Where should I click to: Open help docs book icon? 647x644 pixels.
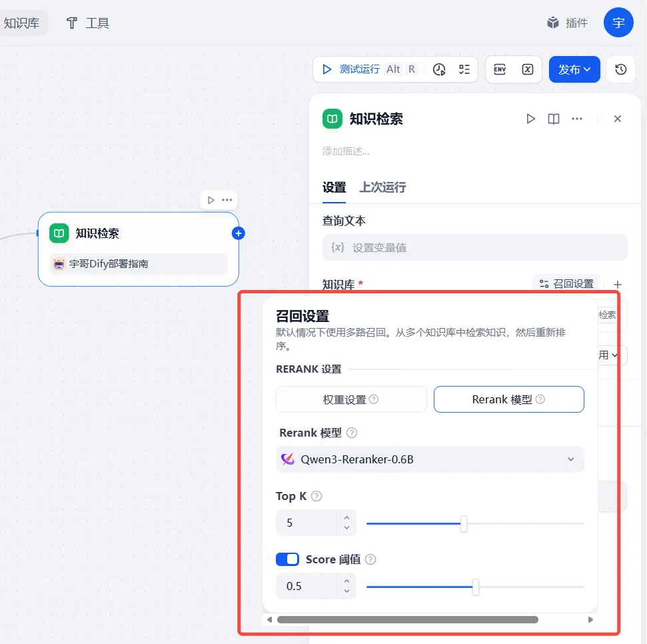coord(553,119)
